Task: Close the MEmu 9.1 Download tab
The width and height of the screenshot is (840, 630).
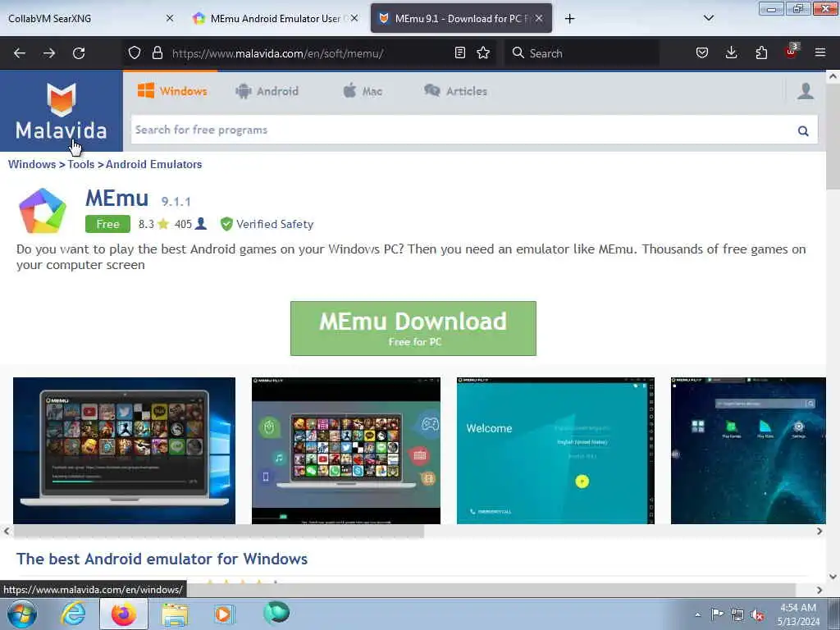Action: click(539, 18)
